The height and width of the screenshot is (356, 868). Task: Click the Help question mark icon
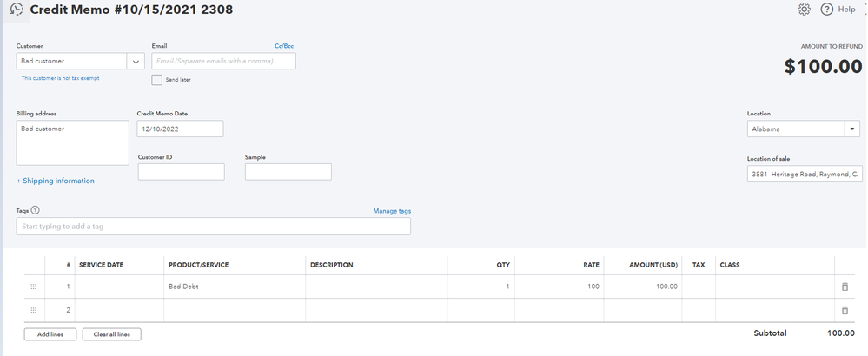(826, 10)
